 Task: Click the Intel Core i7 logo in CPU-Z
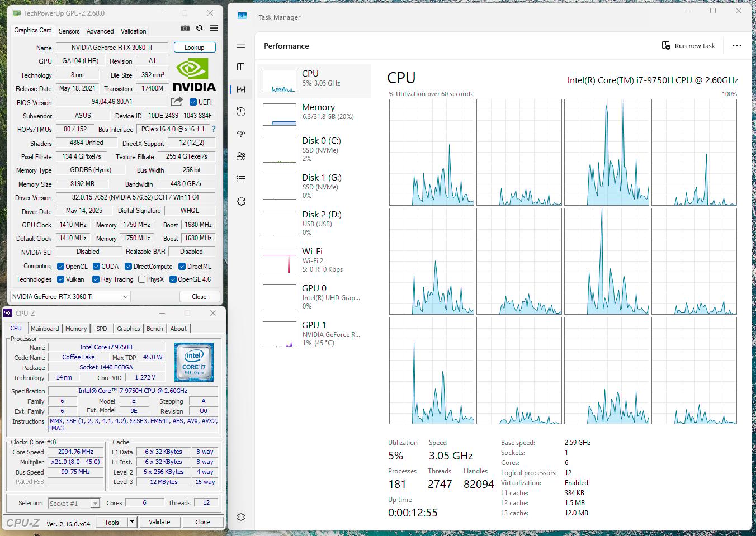[x=194, y=362]
